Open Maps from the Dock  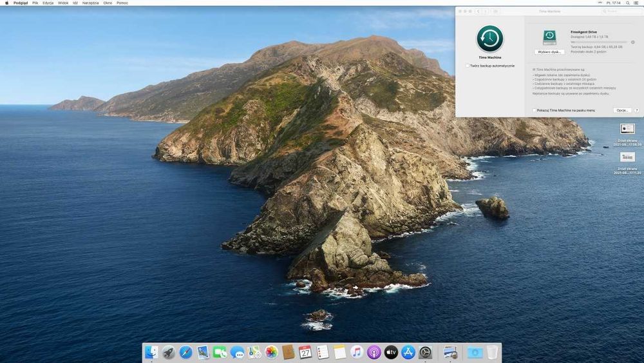(x=254, y=352)
